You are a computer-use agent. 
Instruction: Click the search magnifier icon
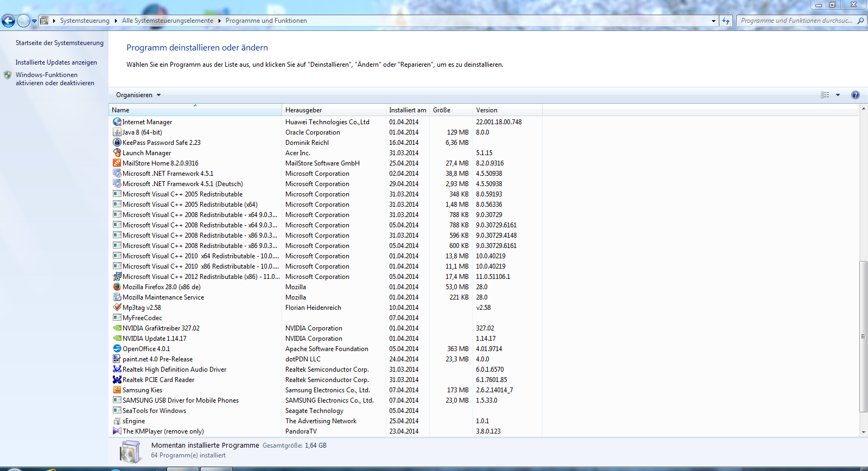(x=860, y=21)
